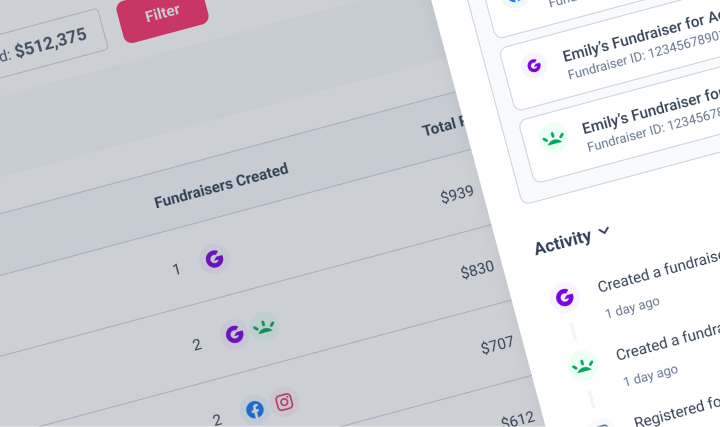The width and height of the screenshot is (720, 427).
Task: Click the $707 amount cell
Action: pyautogui.click(x=497, y=345)
